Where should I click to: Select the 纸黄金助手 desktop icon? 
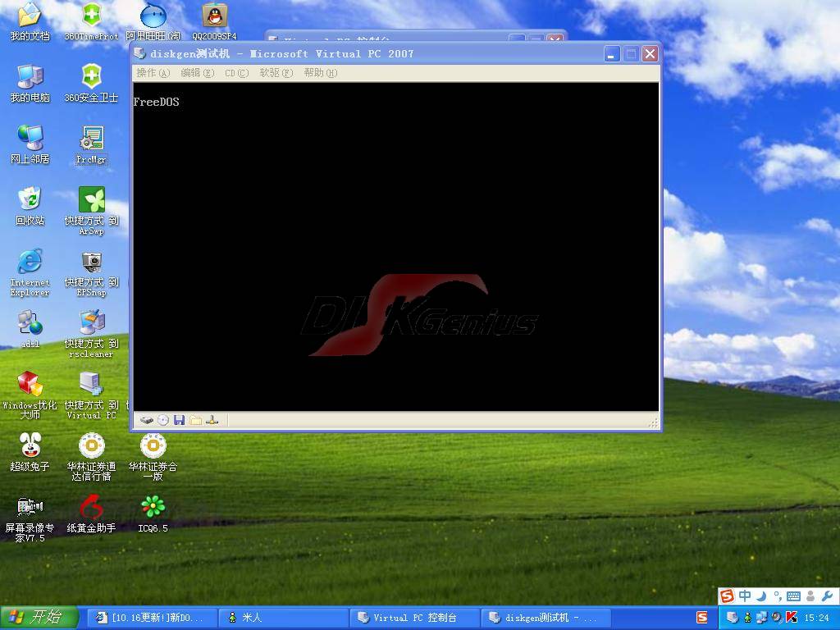point(92,514)
